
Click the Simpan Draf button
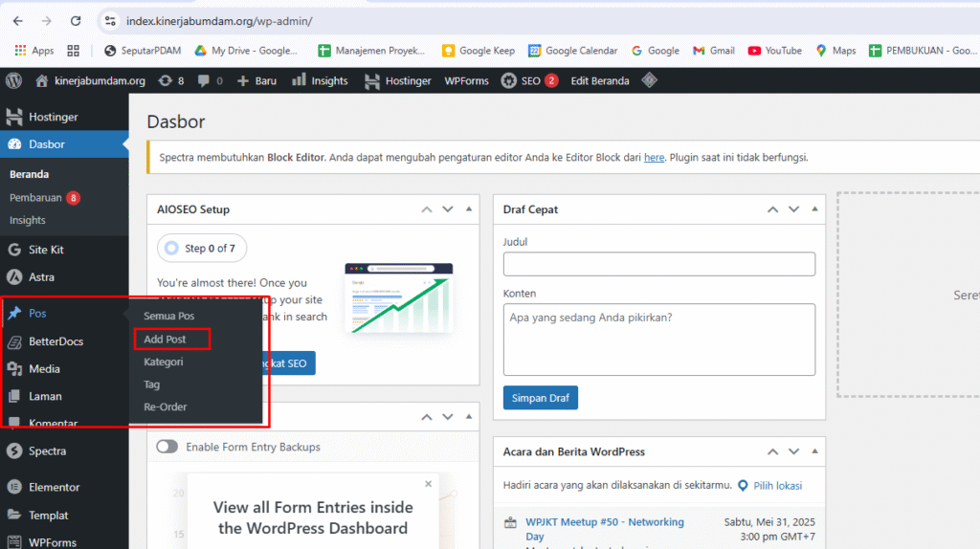coord(540,398)
